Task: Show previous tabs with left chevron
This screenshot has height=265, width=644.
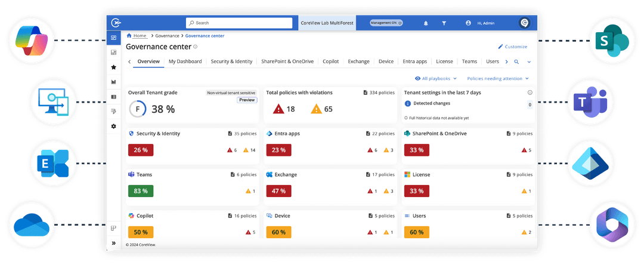Action: tap(129, 61)
